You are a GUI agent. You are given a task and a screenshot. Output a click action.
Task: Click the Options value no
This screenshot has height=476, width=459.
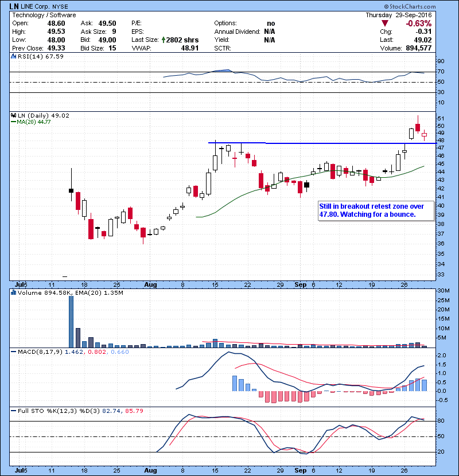coord(271,24)
